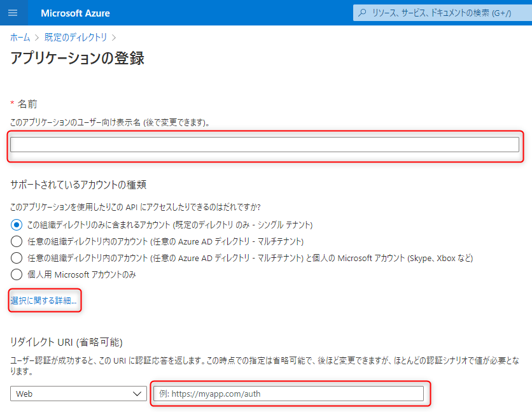The height and width of the screenshot is (412, 532).
Task: Click the search magnifier icon
Action: pos(362,13)
